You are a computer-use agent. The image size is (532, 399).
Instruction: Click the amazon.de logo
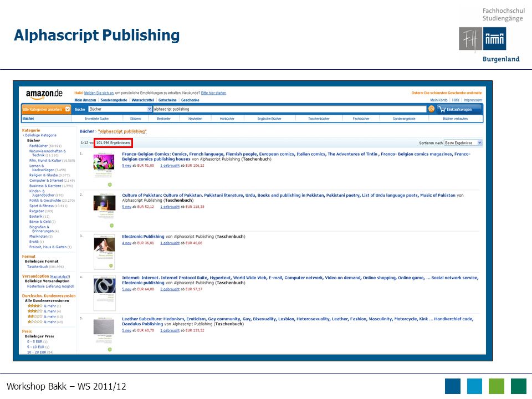pyautogui.click(x=44, y=94)
